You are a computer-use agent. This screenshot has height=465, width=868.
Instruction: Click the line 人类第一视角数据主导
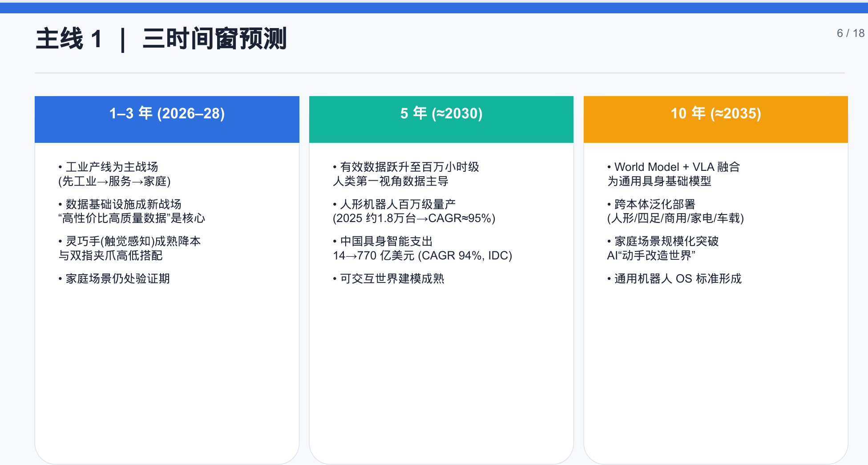[391, 181]
